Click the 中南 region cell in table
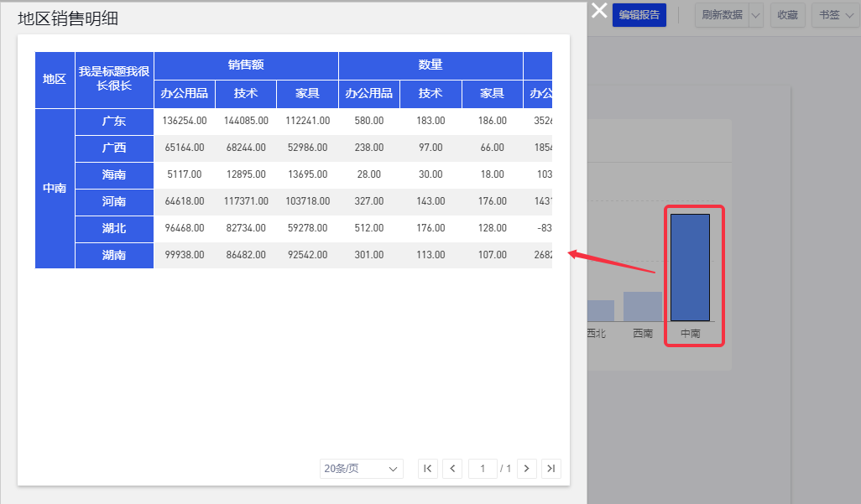This screenshot has width=861, height=504. click(x=55, y=188)
